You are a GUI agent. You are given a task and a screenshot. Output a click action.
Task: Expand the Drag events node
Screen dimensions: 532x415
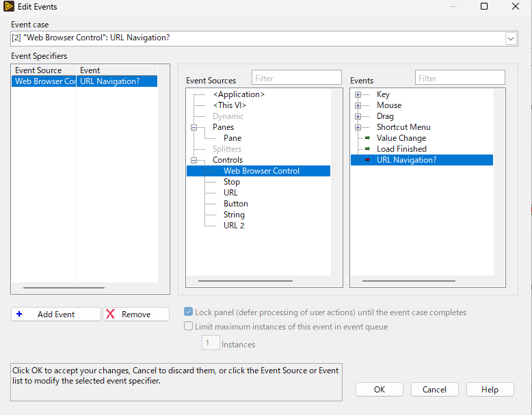(358, 116)
